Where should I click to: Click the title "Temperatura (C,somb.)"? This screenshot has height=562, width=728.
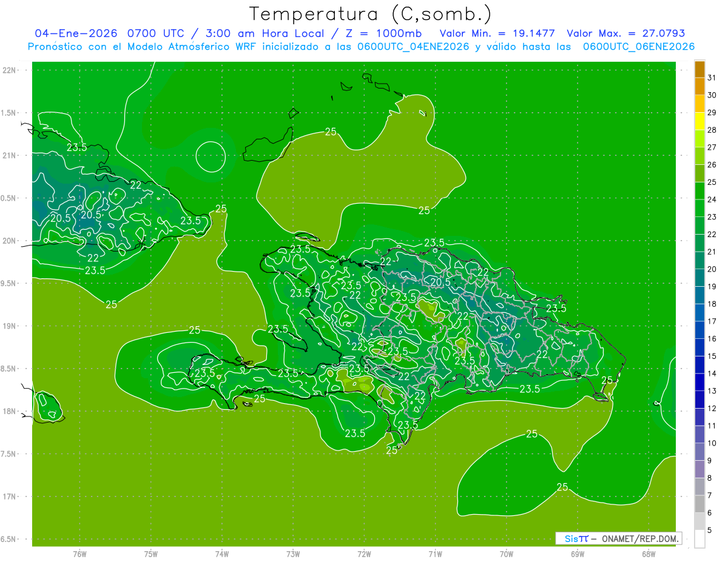coord(370,14)
